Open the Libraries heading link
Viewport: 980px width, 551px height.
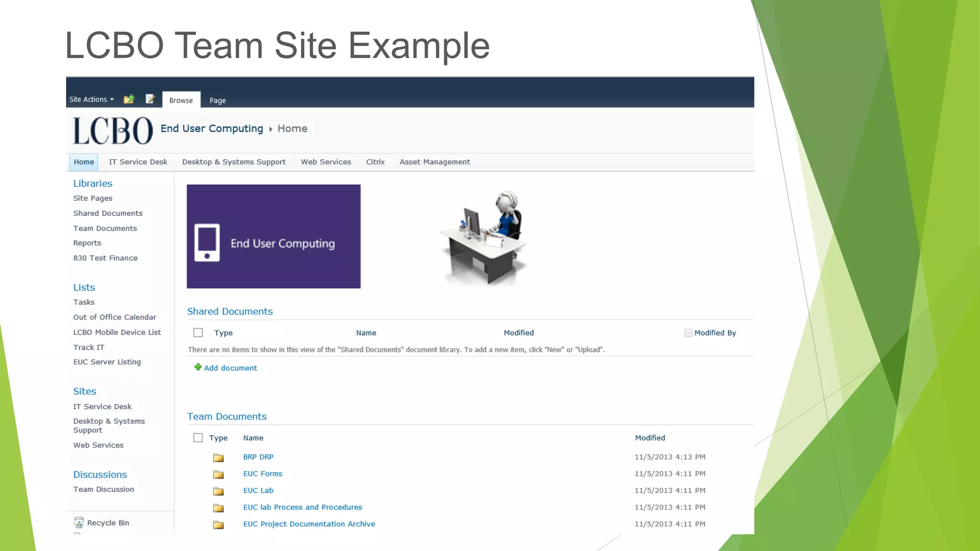tap(93, 184)
